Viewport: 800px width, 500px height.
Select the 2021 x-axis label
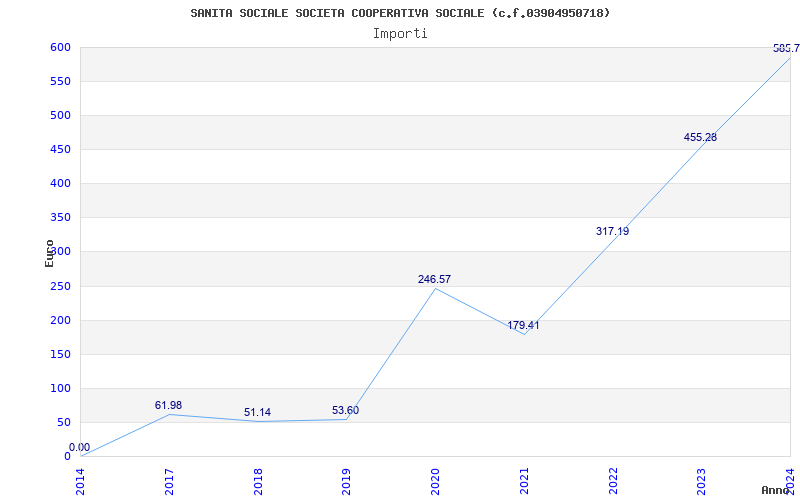524,482
